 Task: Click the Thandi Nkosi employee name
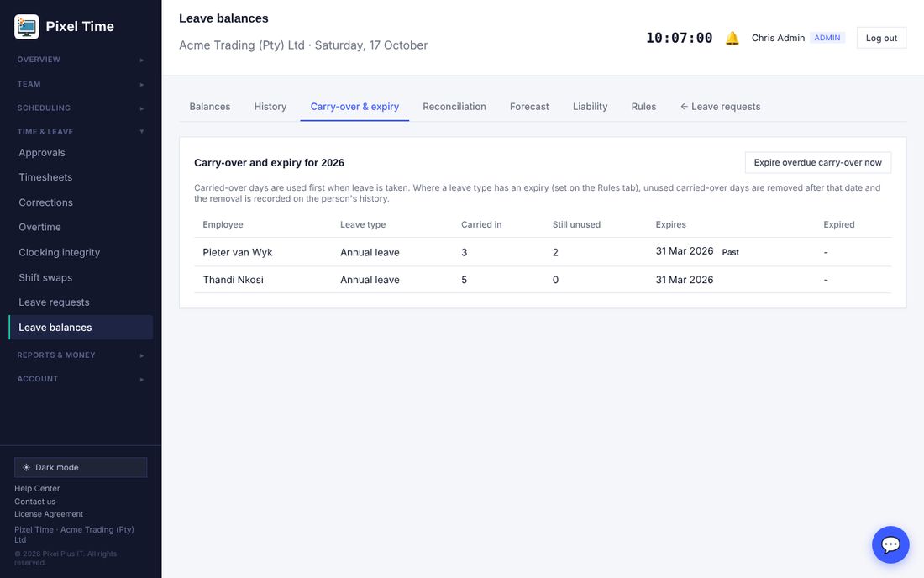pyautogui.click(x=233, y=280)
